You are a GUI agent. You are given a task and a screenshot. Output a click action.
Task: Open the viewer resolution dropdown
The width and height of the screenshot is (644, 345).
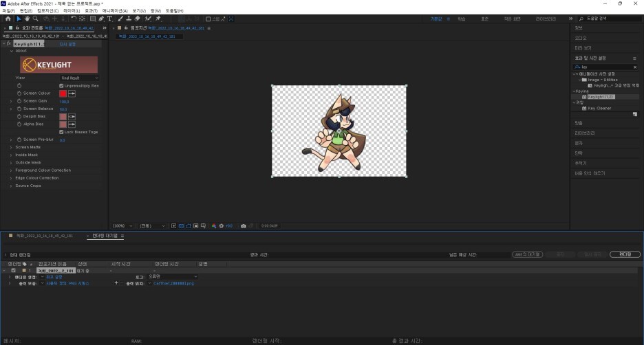tap(152, 226)
